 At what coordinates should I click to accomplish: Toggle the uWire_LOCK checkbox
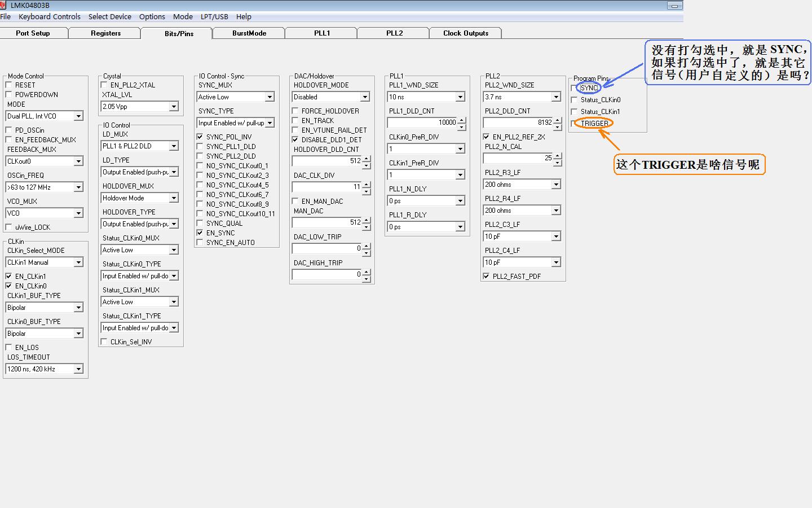pos(9,227)
